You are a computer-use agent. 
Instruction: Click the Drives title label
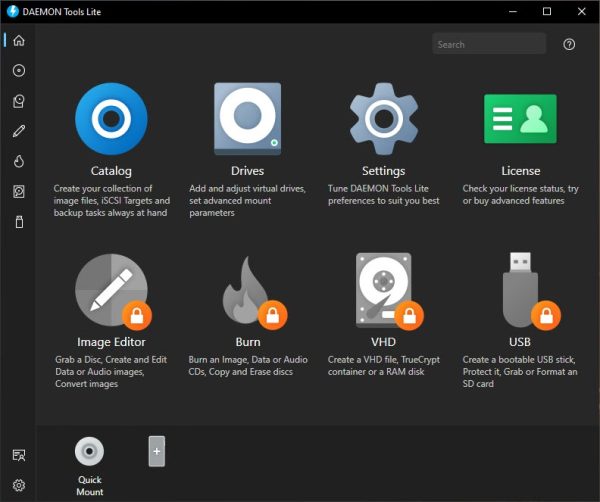248,171
